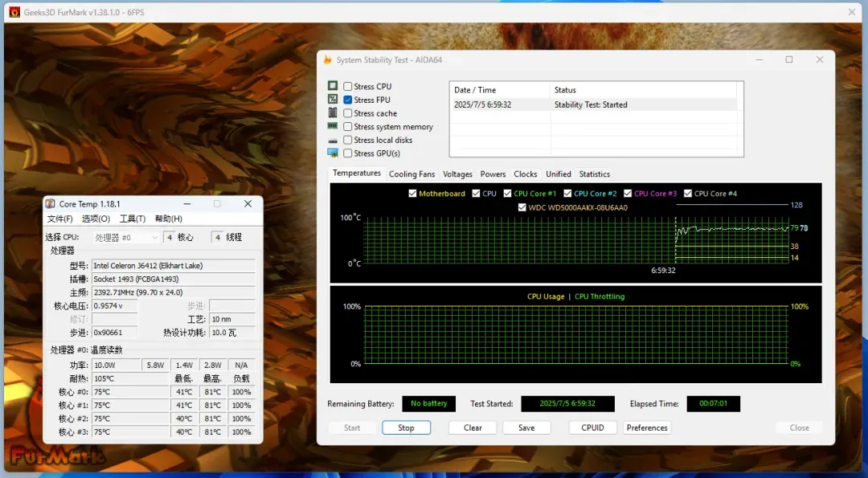Check the Stress GPU(s) option
Image resolution: width=868 pixels, height=478 pixels.
point(348,153)
